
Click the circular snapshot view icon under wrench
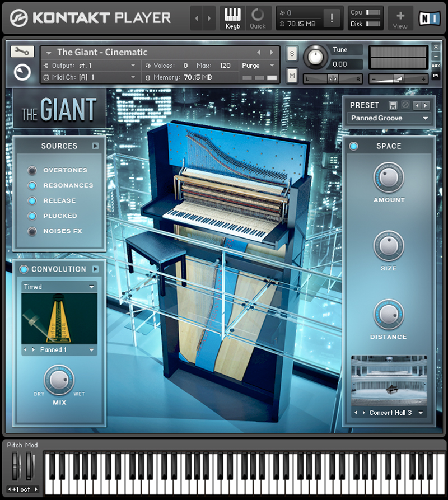pos(22,72)
